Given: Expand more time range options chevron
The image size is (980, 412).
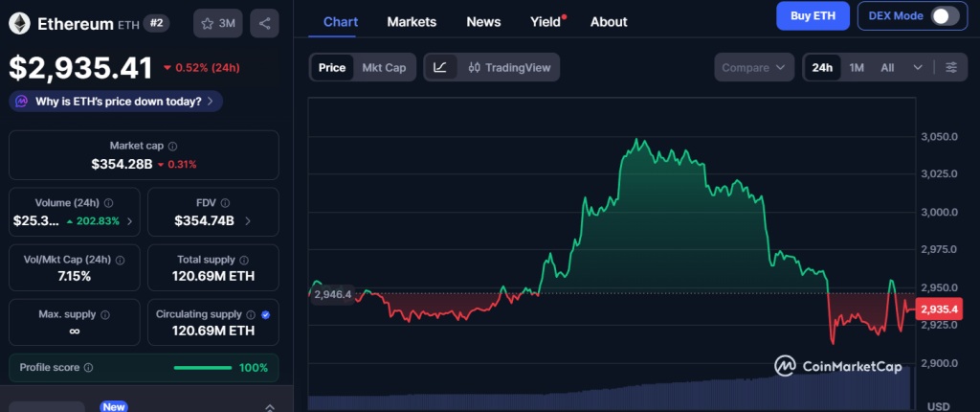Looking at the screenshot, I should [918, 68].
